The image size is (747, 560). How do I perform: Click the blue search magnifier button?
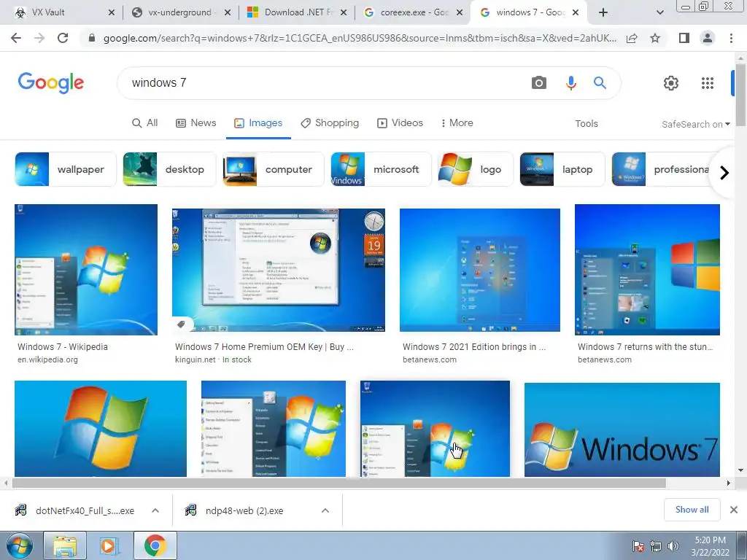[600, 83]
